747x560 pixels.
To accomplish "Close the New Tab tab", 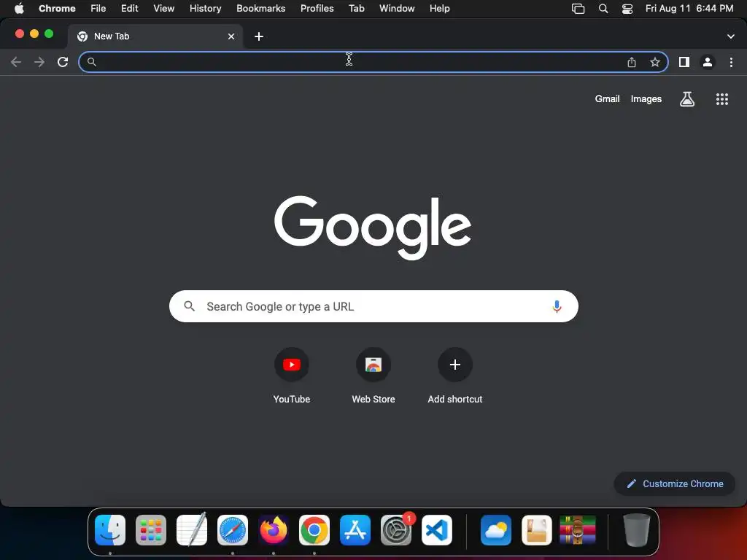I will tap(231, 36).
